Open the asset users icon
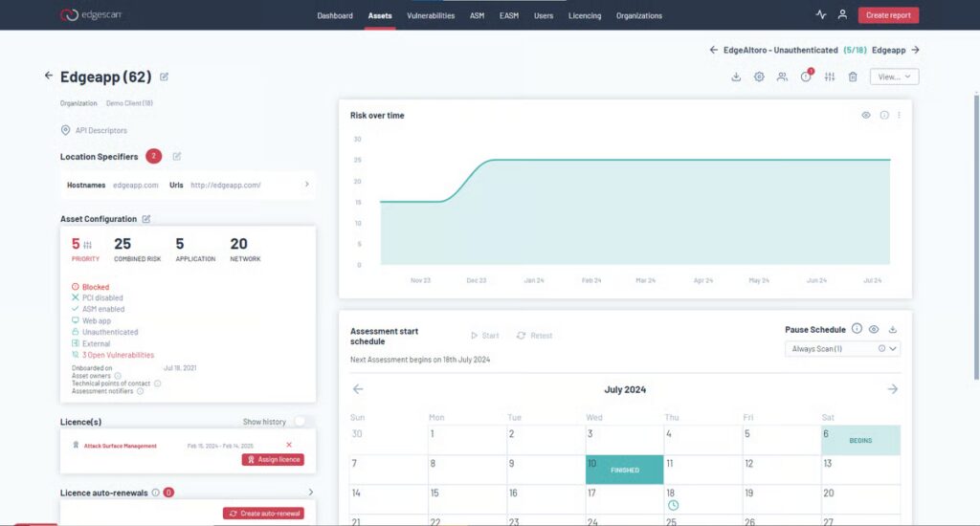This screenshot has width=980, height=526. [782, 77]
